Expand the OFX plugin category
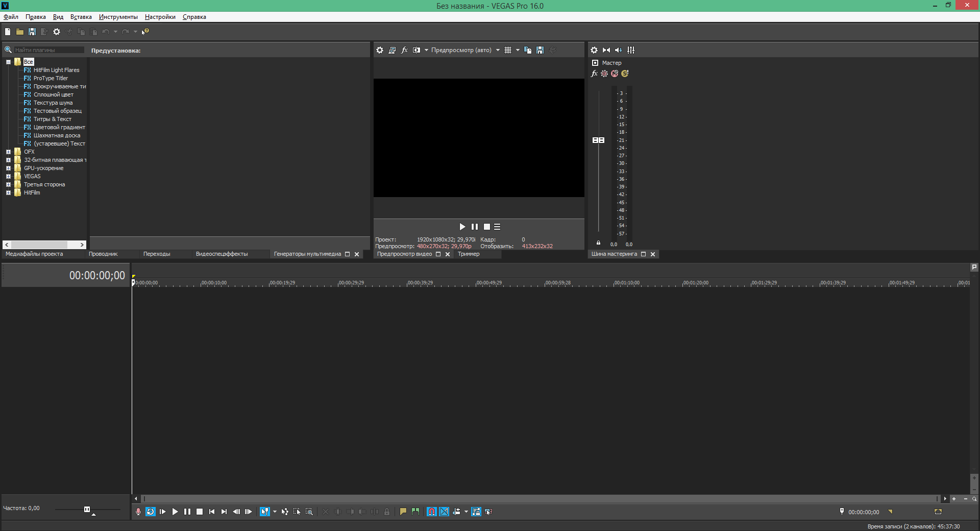Image resolution: width=980 pixels, height=531 pixels. click(x=8, y=152)
